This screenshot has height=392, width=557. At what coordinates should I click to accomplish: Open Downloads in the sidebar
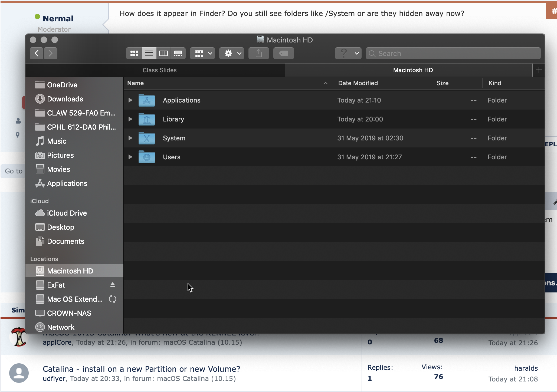tap(74, 99)
